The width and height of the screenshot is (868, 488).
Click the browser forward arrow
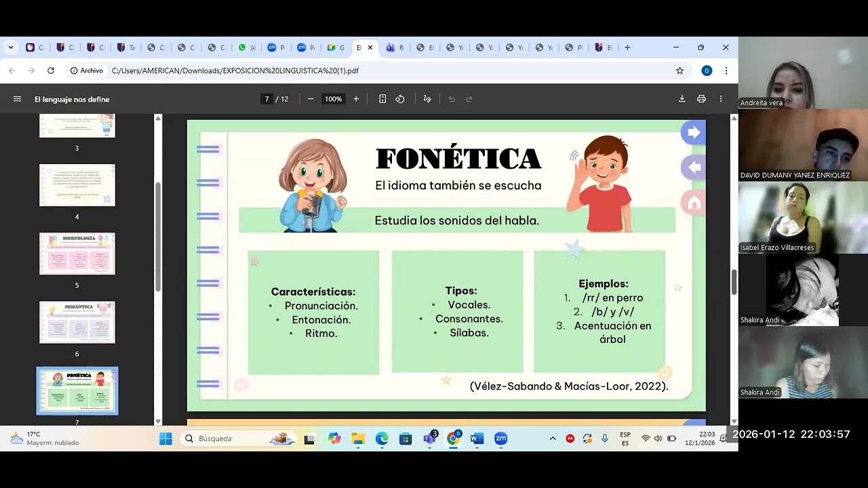31,70
